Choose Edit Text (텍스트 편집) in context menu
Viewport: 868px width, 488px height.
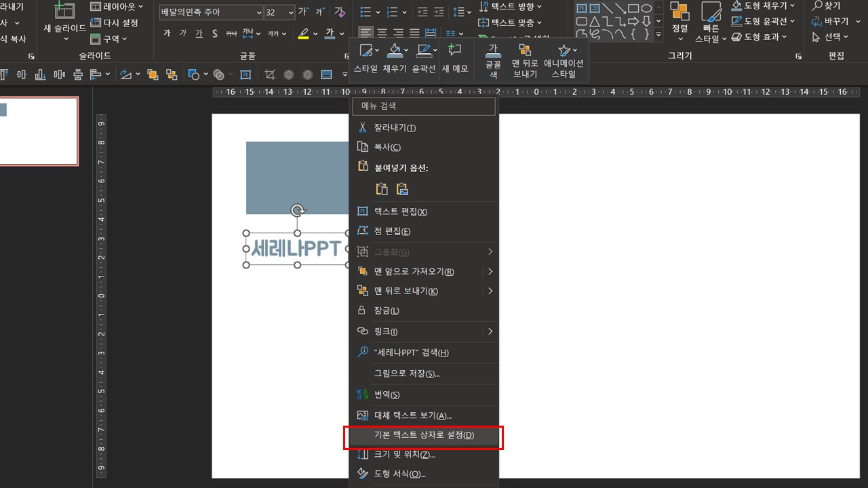424,211
